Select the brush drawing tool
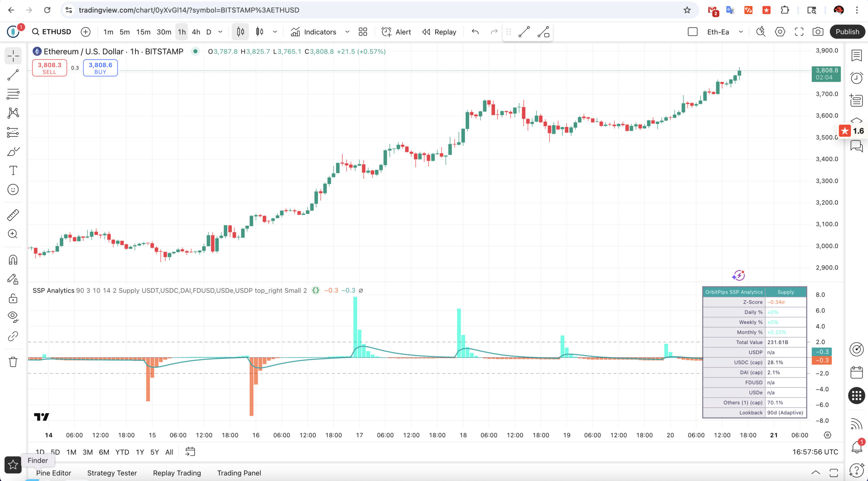The height and width of the screenshot is (481, 868). [13, 151]
